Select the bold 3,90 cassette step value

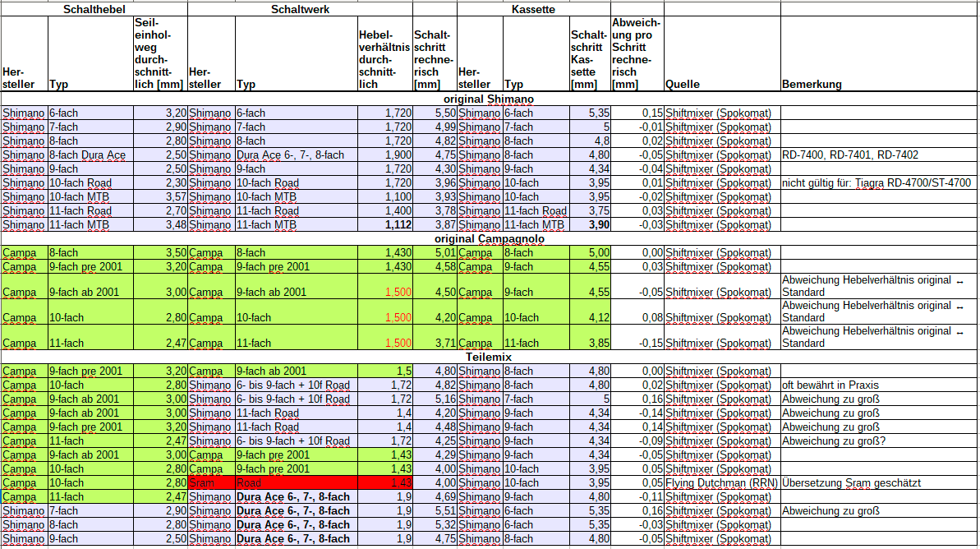point(590,224)
